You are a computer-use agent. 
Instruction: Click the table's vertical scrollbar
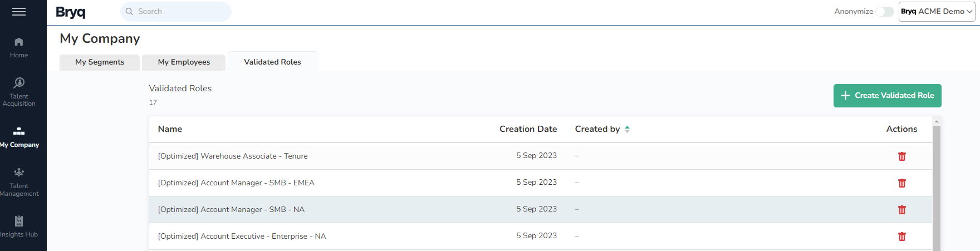pos(937,184)
